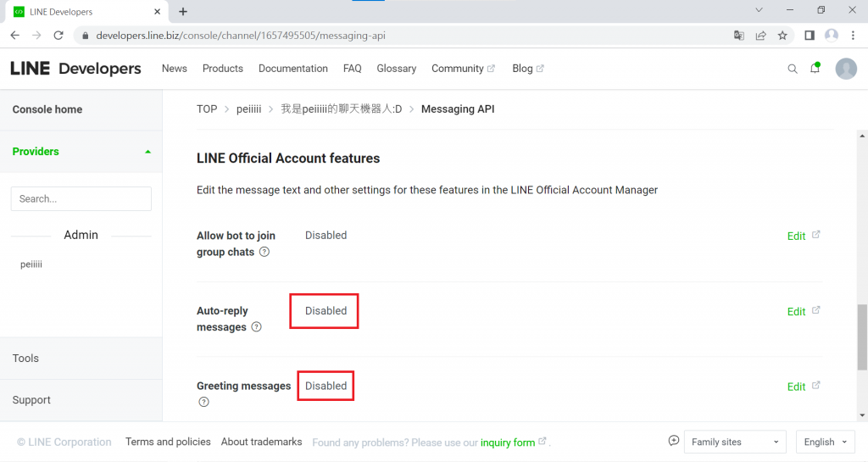Open the notifications bell
Screen dimensions: 868x462
point(815,68)
